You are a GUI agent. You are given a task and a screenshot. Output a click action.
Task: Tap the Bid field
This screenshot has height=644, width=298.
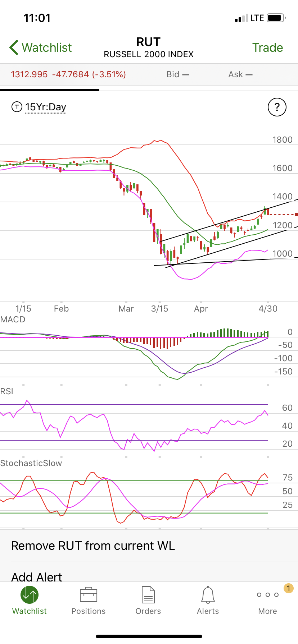pos(178,74)
